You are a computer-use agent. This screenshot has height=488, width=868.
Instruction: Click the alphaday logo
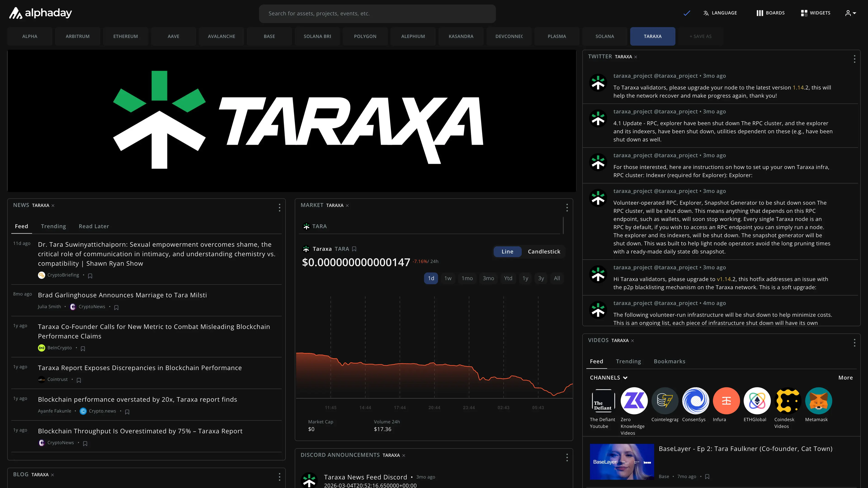tap(40, 13)
